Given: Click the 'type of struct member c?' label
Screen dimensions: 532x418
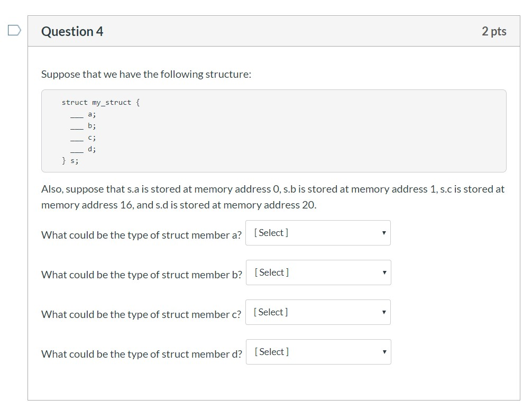Looking at the screenshot, I should [141, 314].
